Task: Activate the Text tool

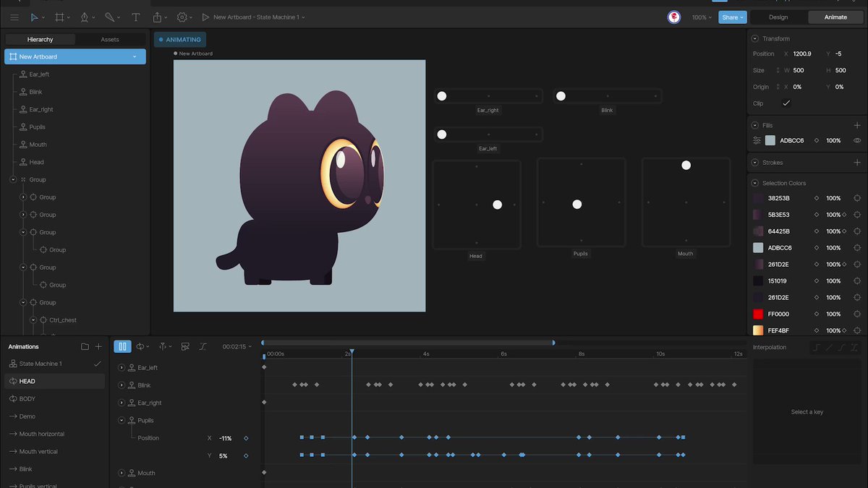Action: point(135,17)
